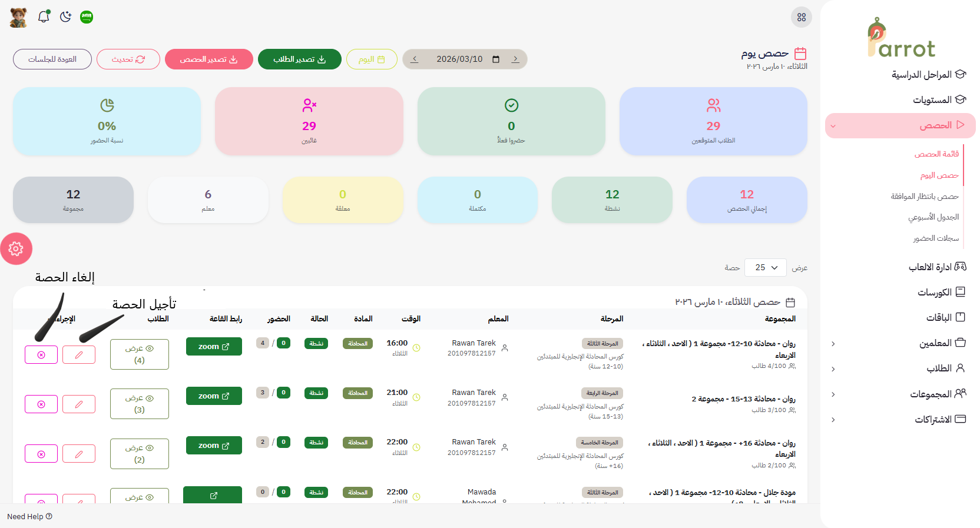Screen dimensions: 980x528
Task: Click the Saudi flag language icon
Action: 87,17
